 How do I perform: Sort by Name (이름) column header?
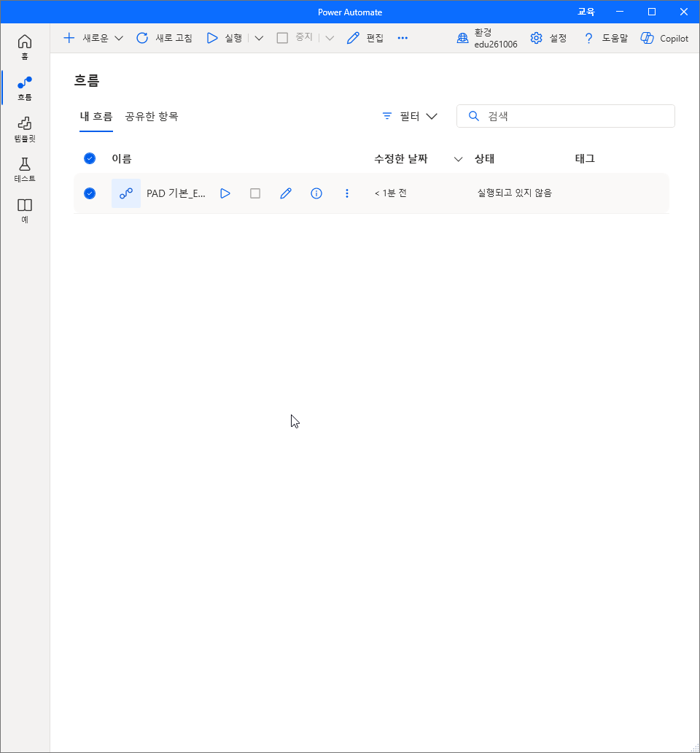[121, 158]
